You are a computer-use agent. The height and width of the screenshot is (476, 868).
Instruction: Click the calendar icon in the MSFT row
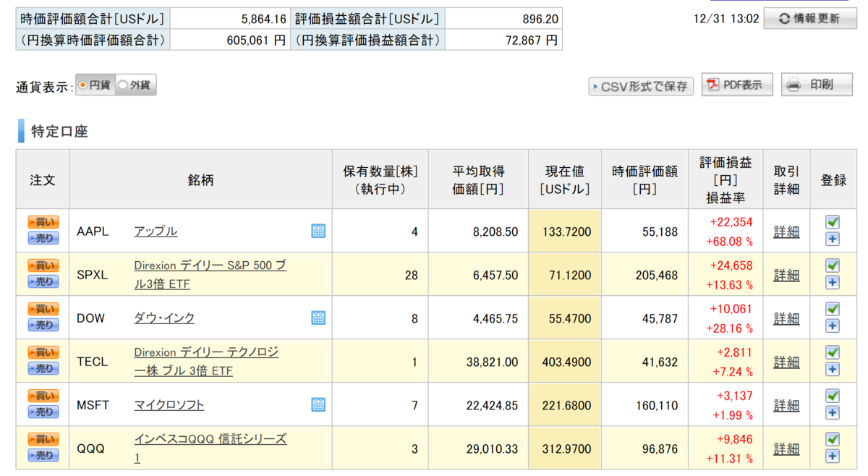318,404
